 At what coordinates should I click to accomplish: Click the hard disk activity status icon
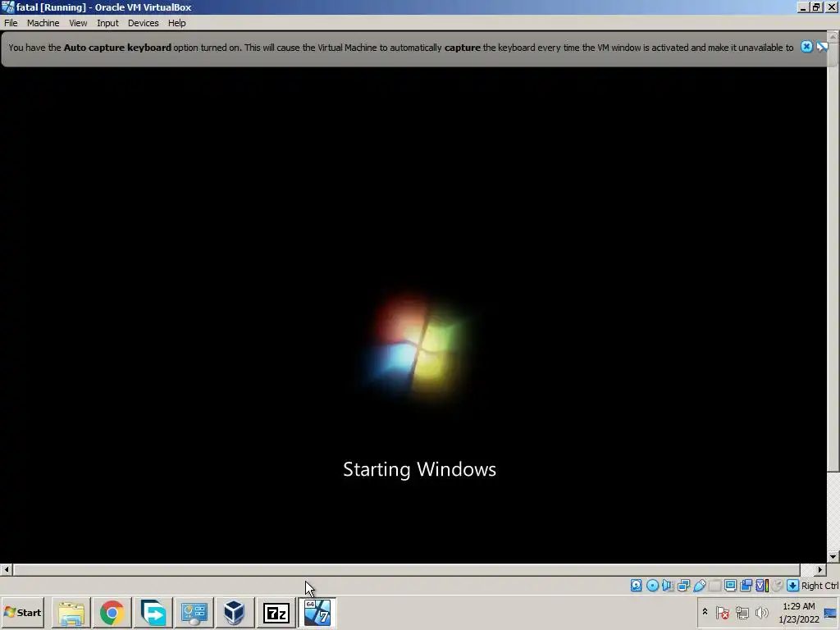pyautogui.click(x=636, y=586)
